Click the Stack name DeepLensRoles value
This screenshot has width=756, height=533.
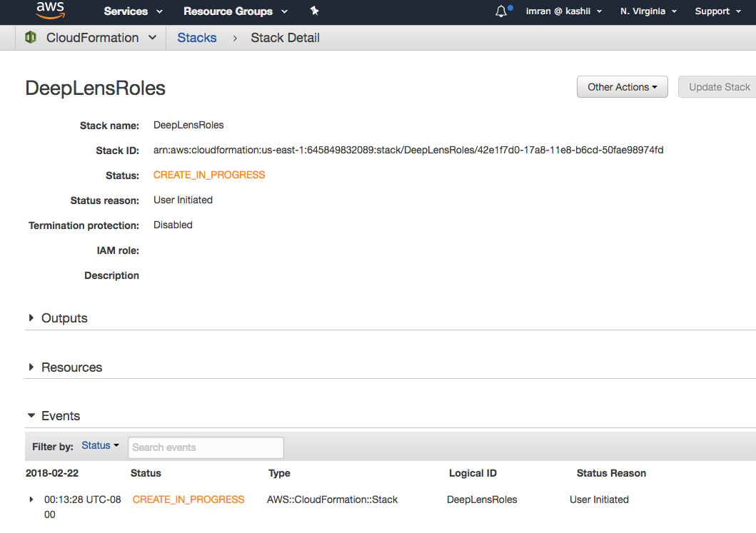(188, 125)
